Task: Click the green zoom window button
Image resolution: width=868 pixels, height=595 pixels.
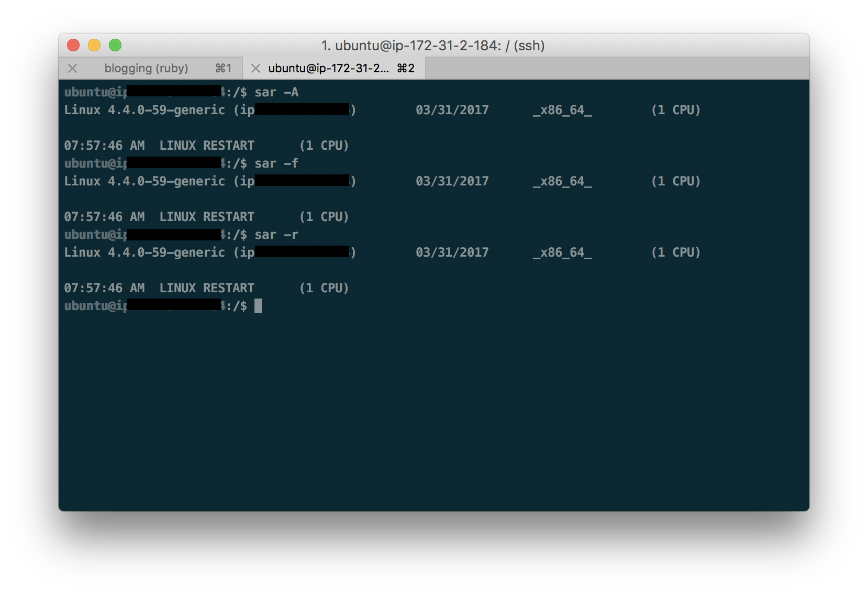Action: (115, 46)
